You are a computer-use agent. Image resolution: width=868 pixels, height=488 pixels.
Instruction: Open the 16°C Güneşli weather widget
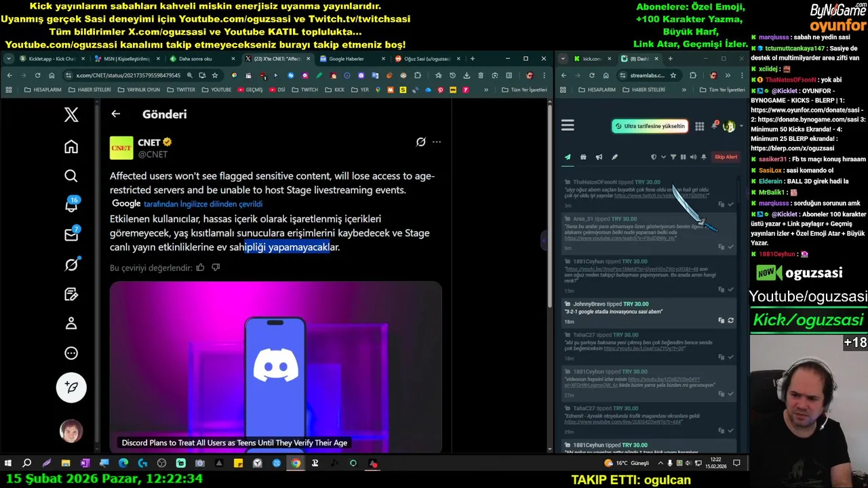626,464
